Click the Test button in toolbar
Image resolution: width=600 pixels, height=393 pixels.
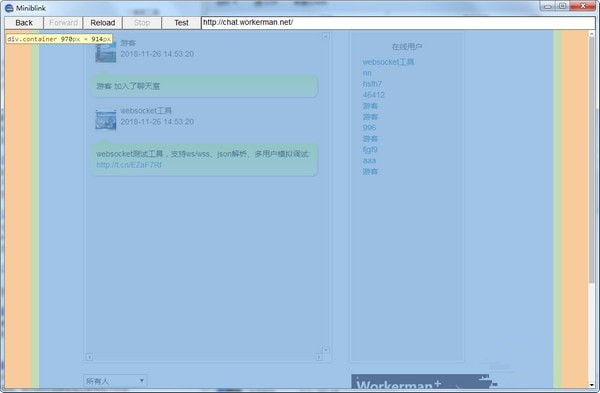(x=181, y=23)
